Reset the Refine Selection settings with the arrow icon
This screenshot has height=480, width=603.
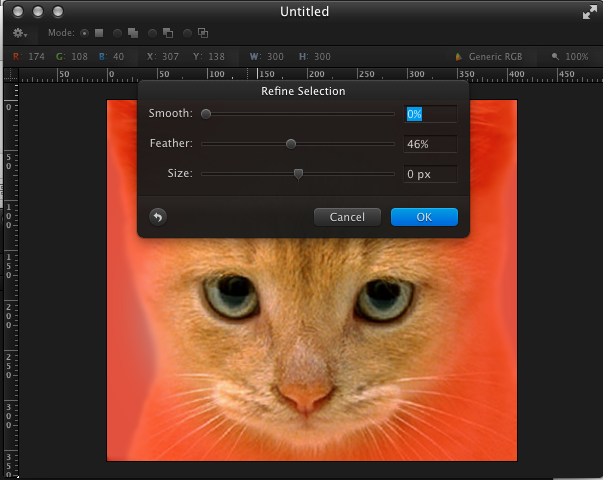click(x=157, y=216)
